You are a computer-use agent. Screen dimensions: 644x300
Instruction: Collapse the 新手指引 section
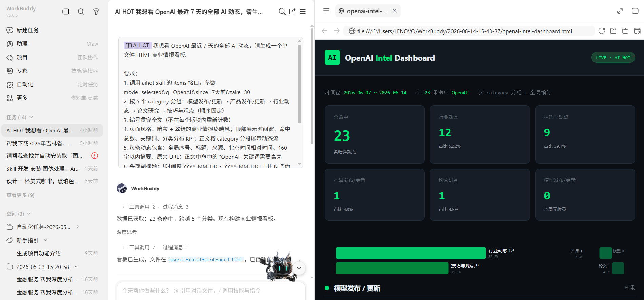coord(46,240)
